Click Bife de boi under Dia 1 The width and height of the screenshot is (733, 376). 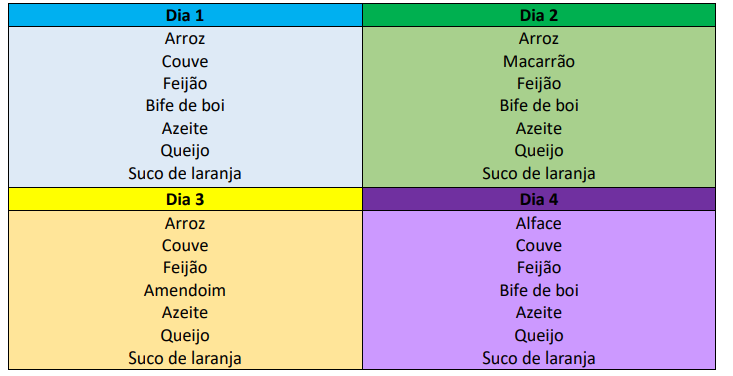pos(185,106)
